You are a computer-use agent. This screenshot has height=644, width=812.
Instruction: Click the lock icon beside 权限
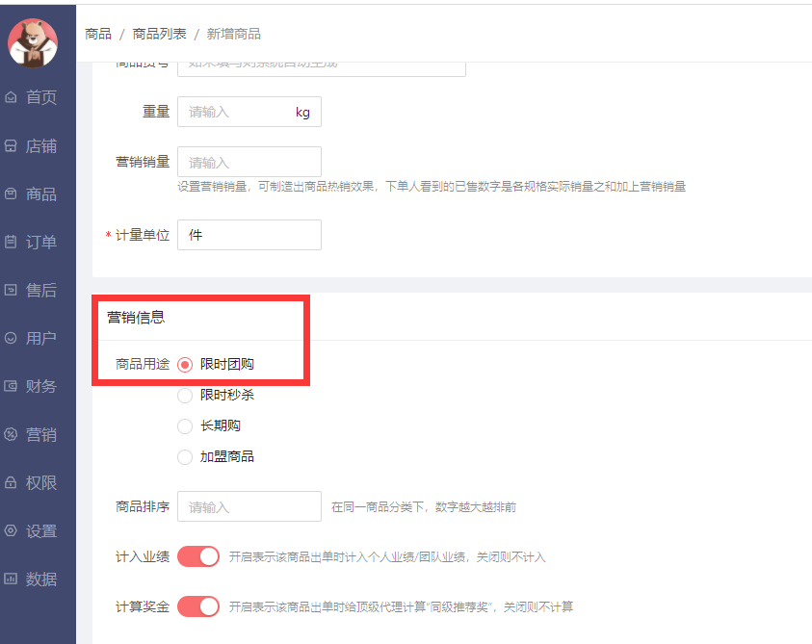click(12, 482)
